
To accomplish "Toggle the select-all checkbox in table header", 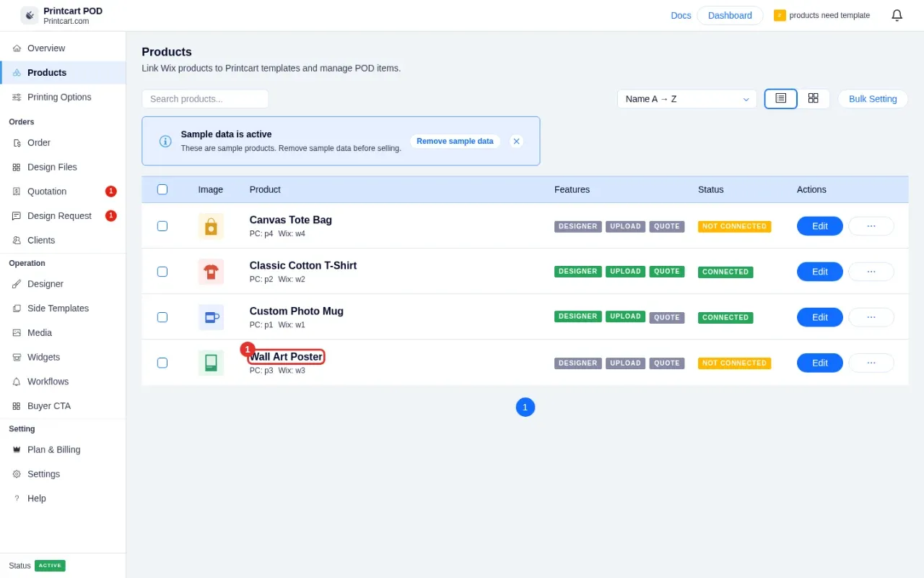I will [x=162, y=189].
